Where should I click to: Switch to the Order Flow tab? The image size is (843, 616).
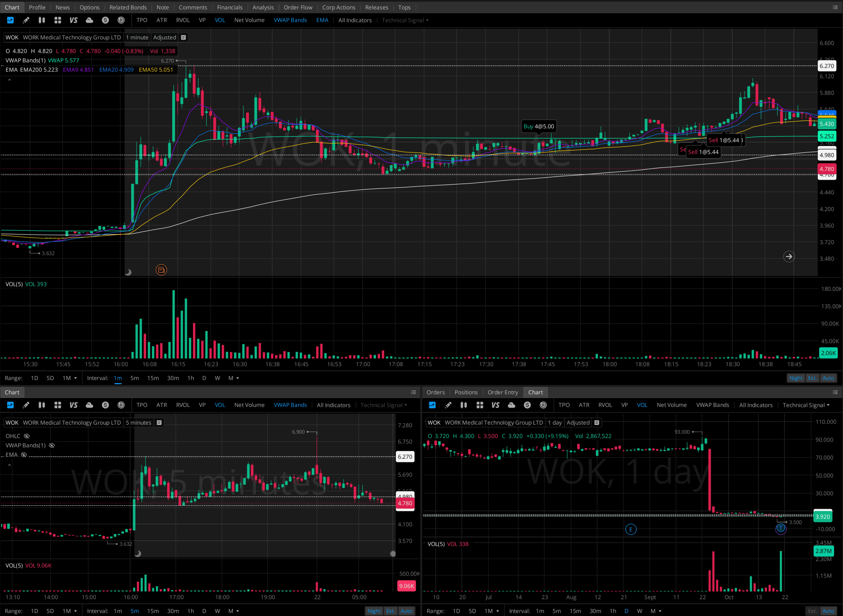[298, 7]
